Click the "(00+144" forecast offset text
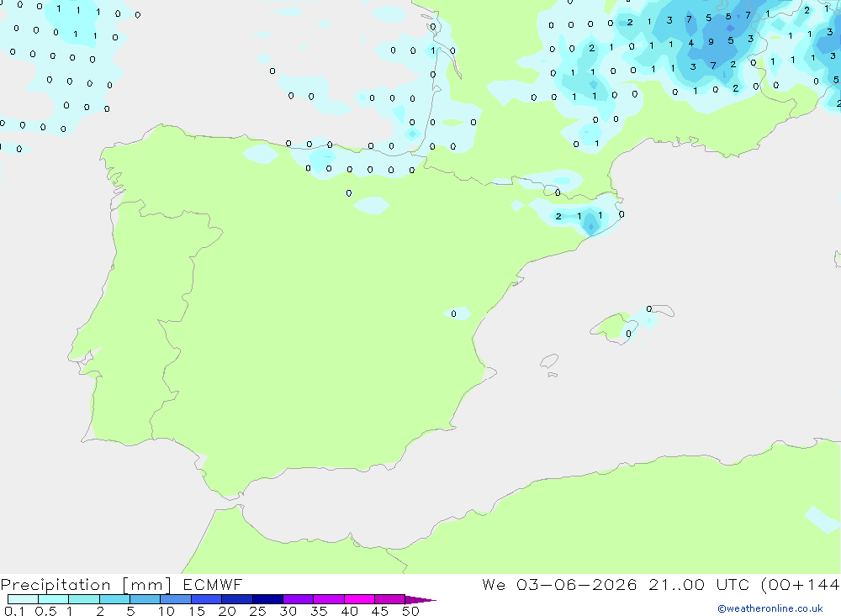841x616 pixels. (x=801, y=584)
